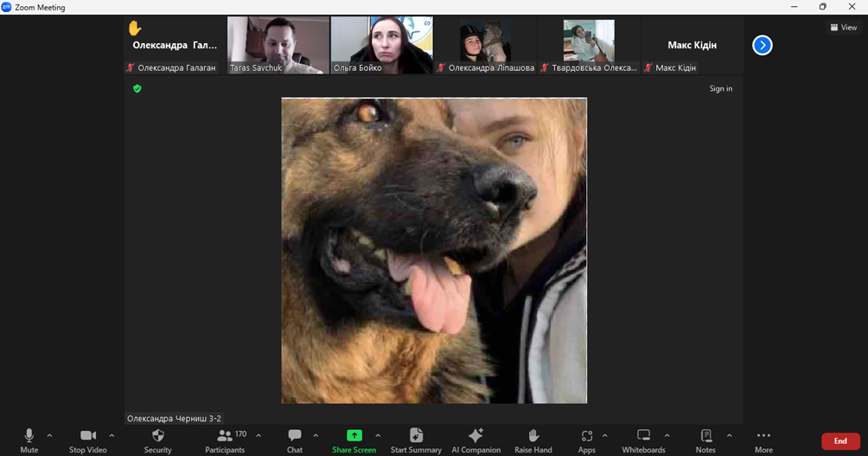Open Whiteboards
This screenshot has height=456, width=868.
tap(643, 441)
